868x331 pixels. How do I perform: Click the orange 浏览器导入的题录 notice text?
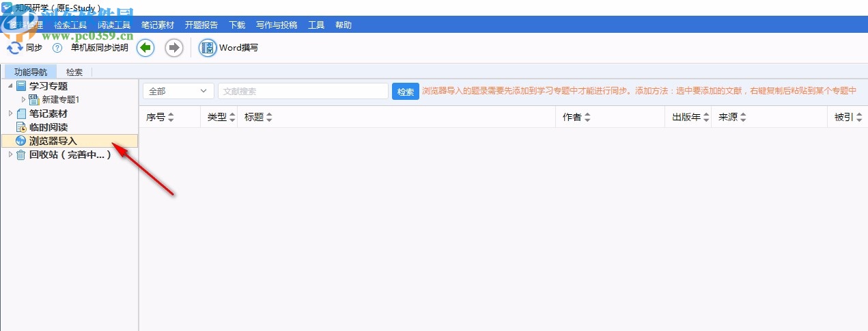[x=640, y=91]
